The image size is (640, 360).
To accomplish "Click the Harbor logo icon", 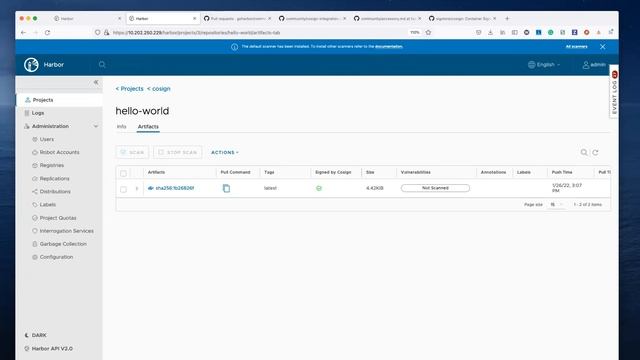I will 31,64.
